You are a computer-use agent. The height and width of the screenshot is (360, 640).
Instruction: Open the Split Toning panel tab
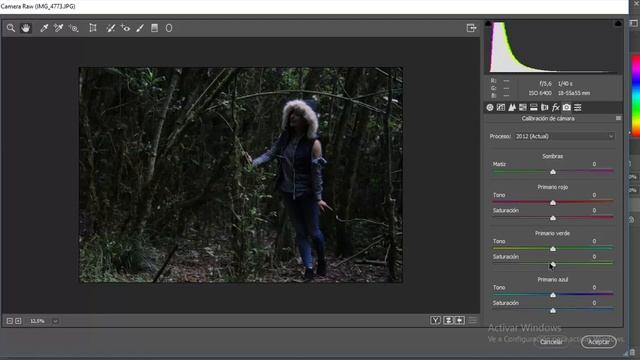(x=533, y=107)
